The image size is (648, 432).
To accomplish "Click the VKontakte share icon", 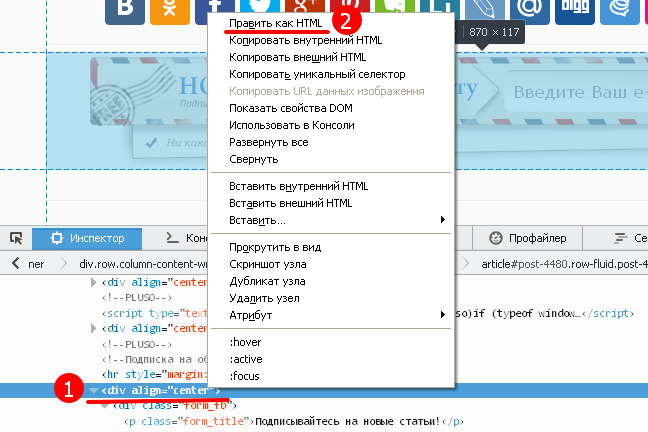I will pyautogui.click(x=125, y=12).
